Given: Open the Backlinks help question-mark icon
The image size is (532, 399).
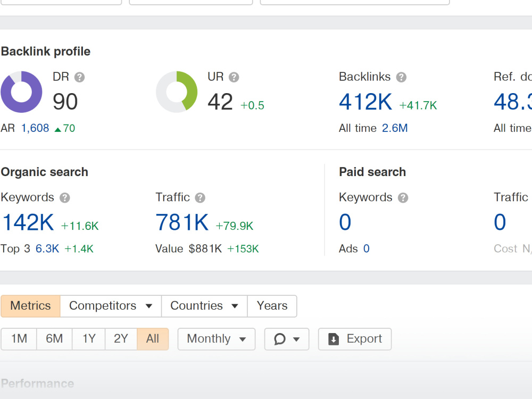Looking at the screenshot, I should 401,77.
